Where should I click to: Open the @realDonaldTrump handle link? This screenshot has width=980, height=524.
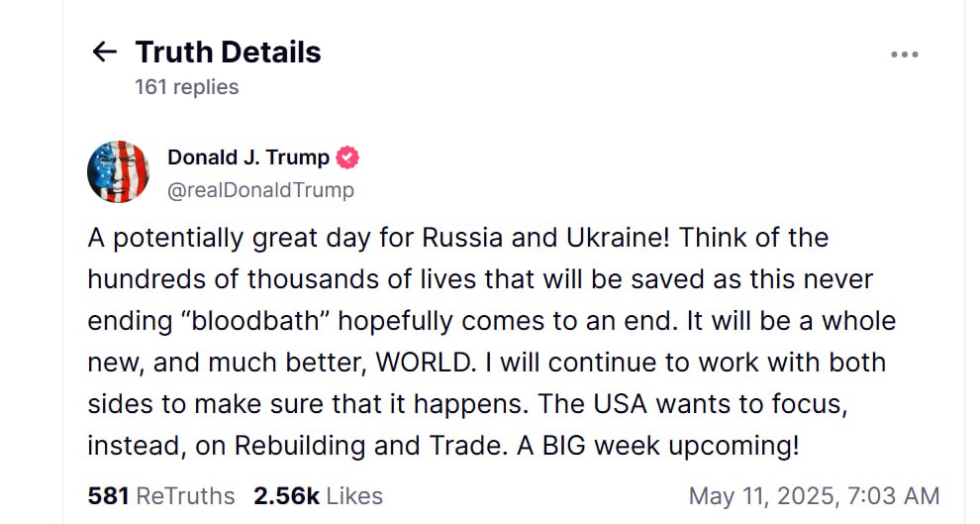coord(260,189)
